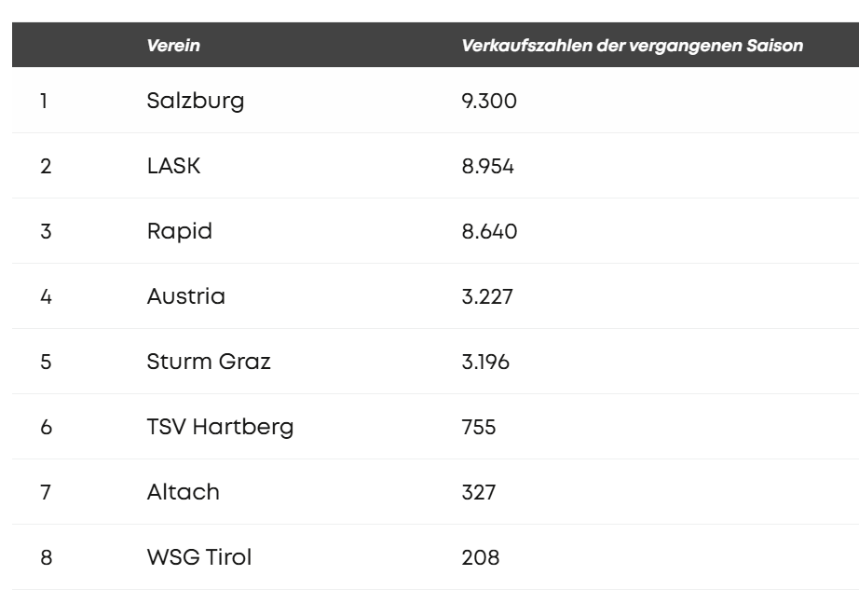
Task: Click the 208 sales value
Action: coord(480,557)
